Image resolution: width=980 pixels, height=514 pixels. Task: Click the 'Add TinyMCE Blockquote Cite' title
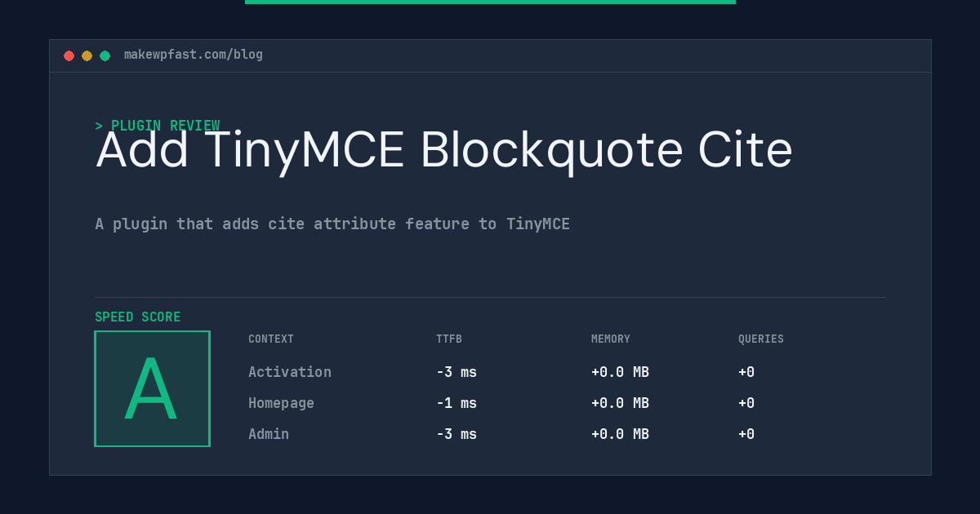444,150
